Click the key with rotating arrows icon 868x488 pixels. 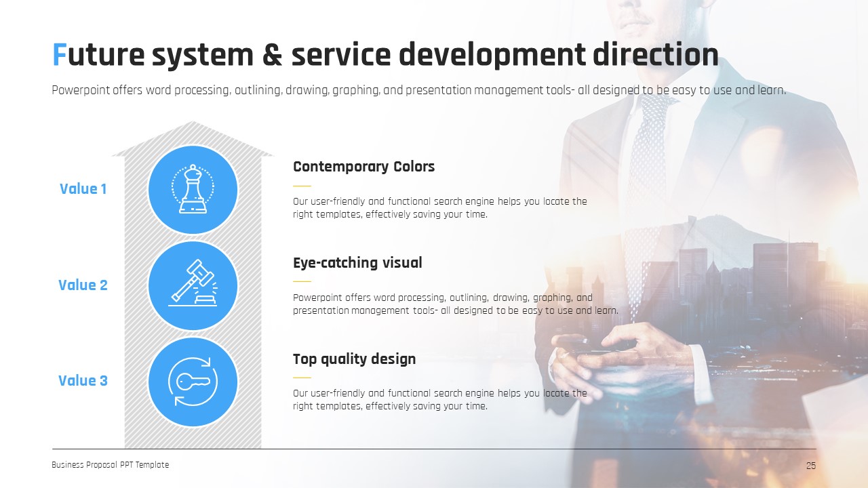[x=193, y=382]
